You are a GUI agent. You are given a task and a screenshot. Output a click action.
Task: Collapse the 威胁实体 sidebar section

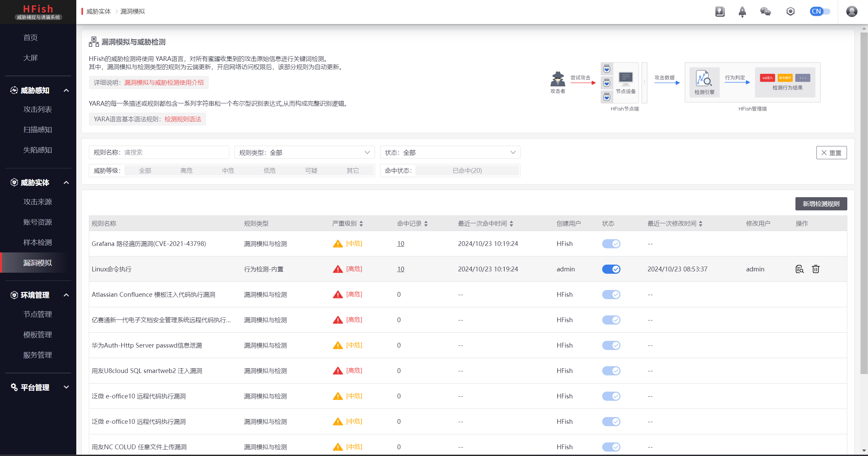[x=66, y=183]
